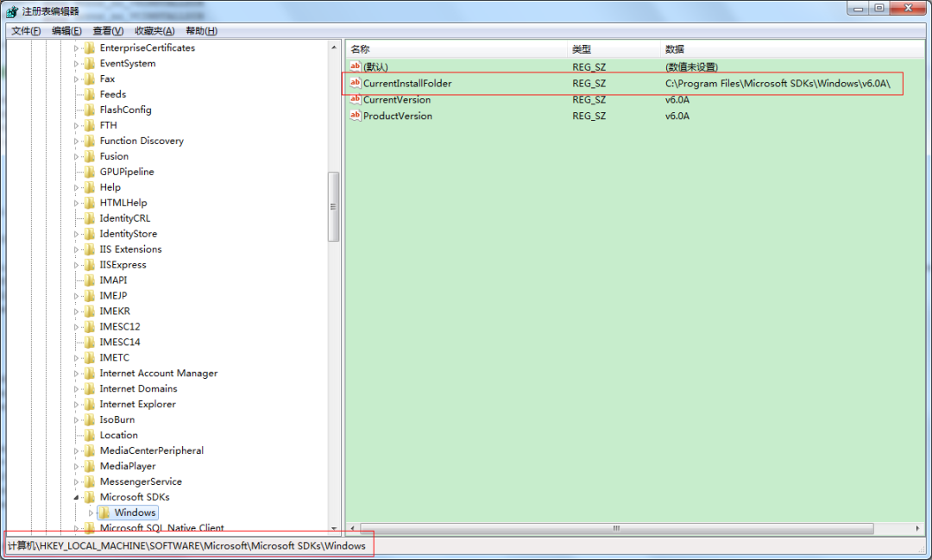Expand the MessengerService key
The height and width of the screenshot is (560, 932).
tap(76, 481)
